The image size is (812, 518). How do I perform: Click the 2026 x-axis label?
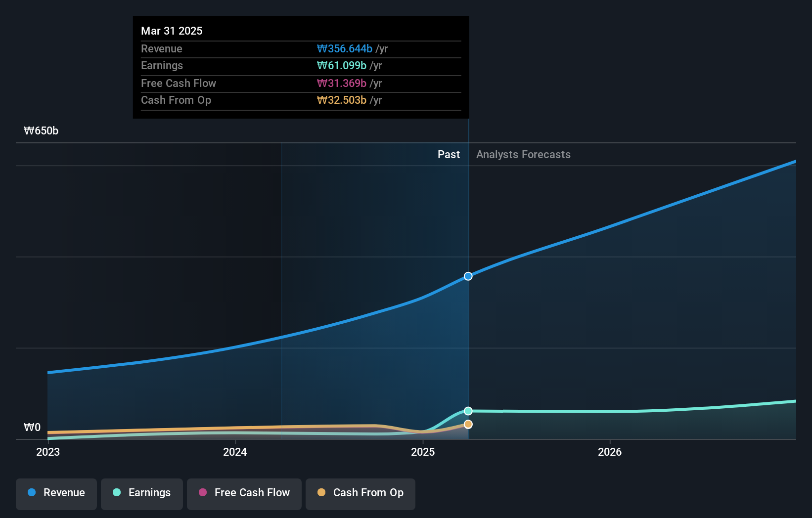click(x=610, y=452)
